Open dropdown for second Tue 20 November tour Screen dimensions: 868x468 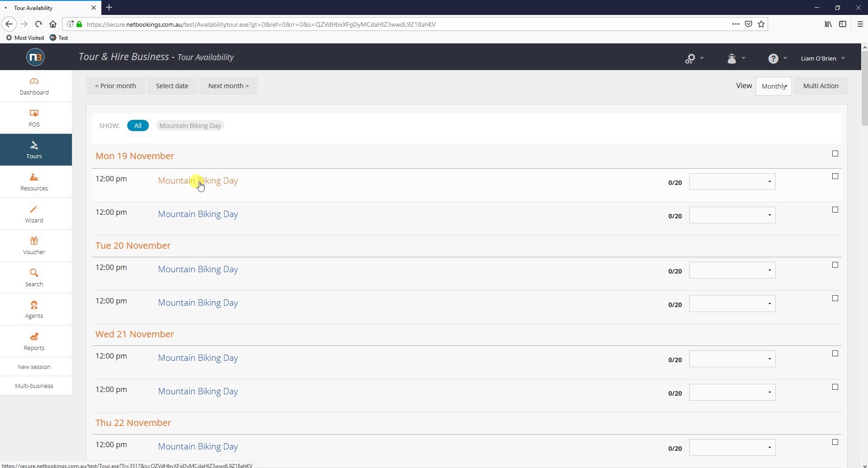coord(732,304)
